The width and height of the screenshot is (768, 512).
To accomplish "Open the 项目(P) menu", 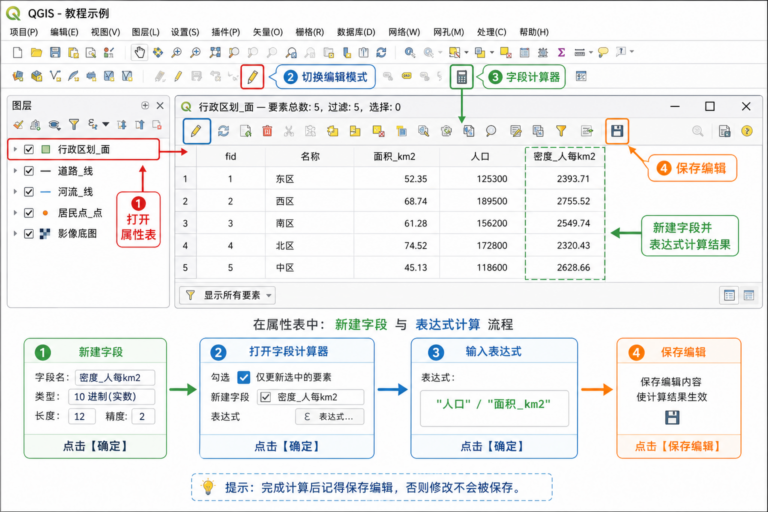I will pyautogui.click(x=24, y=32).
